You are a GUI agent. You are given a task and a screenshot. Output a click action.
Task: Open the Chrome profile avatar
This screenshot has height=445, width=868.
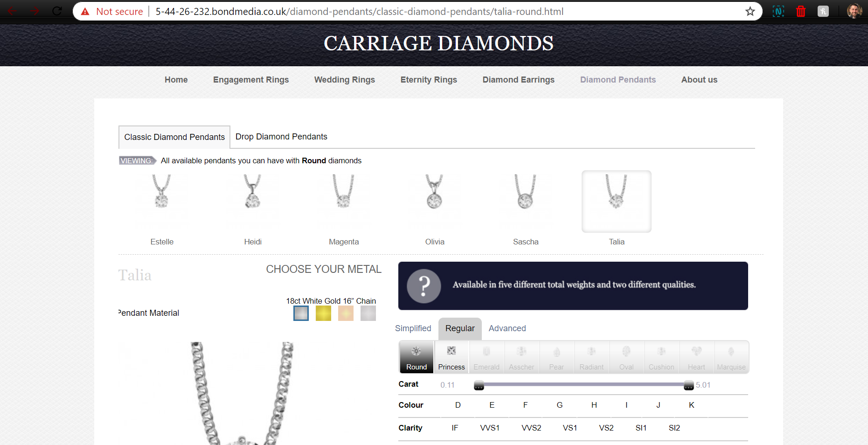pyautogui.click(x=854, y=11)
